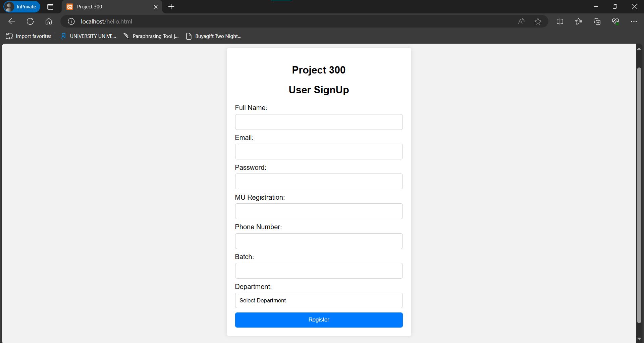
Task: Focus the Full Name input field
Action: click(x=319, y=122)
